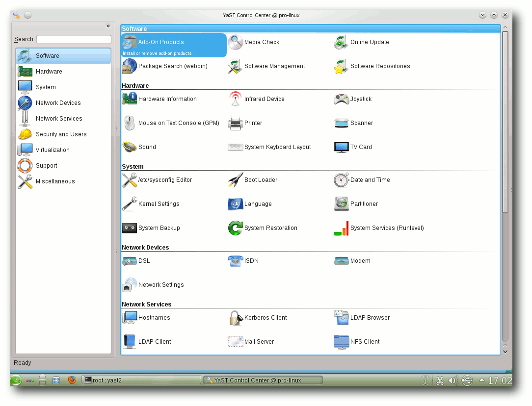532x406 pixels.
Task: Open Mouse on Text Console icon
Action: coord(129,123)
